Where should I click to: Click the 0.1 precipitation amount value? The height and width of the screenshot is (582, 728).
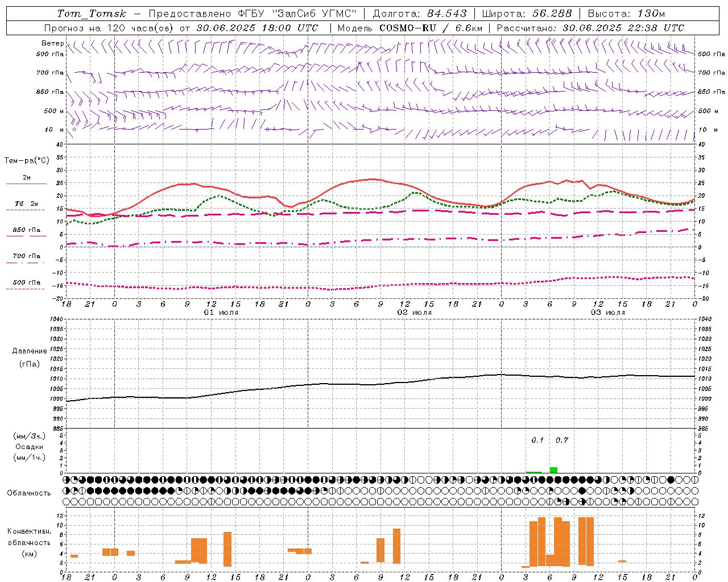537,440
